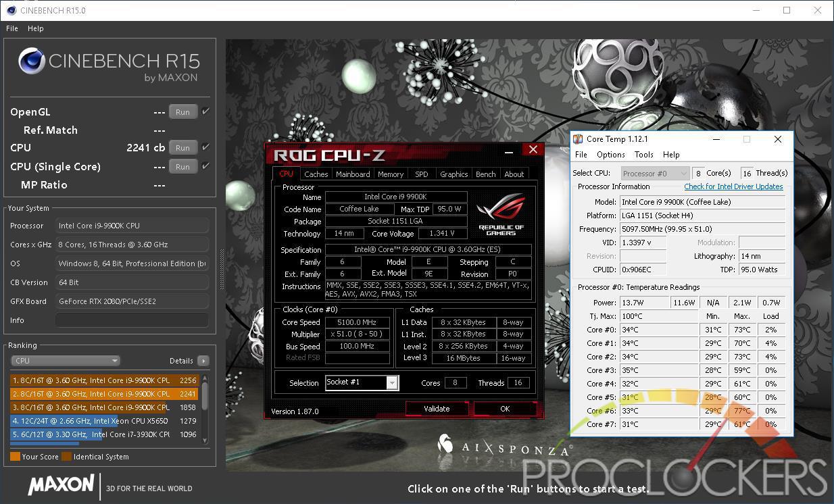This screenshot has height=504, width=834.
Task: Click the Republic of Gamers logo in CPU-Z
Action: (x=501, y=214)
